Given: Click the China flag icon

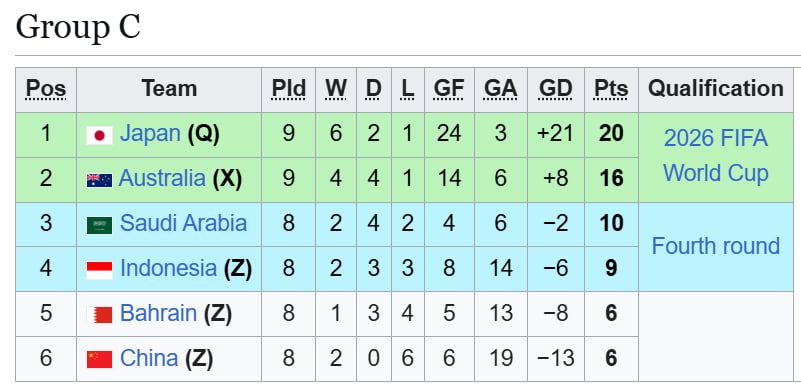Looking at the screenshot, I should point(99,359).
